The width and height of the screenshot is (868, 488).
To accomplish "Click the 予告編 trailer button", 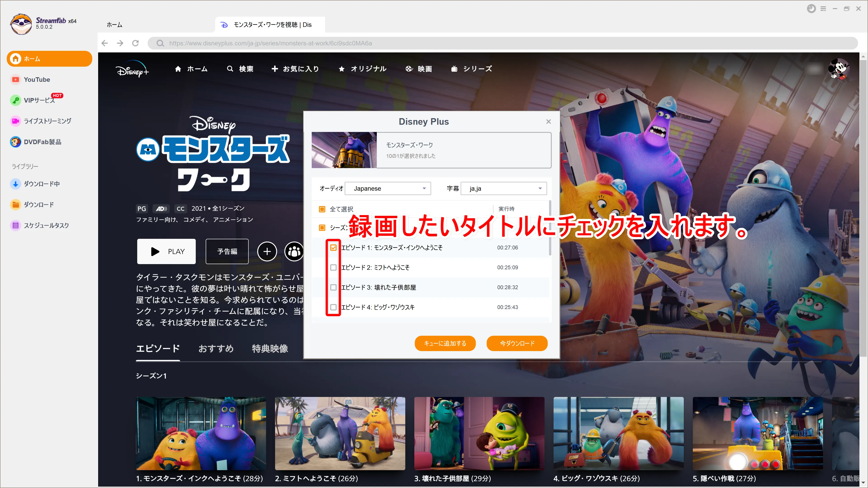I will [x=227, y=251].
